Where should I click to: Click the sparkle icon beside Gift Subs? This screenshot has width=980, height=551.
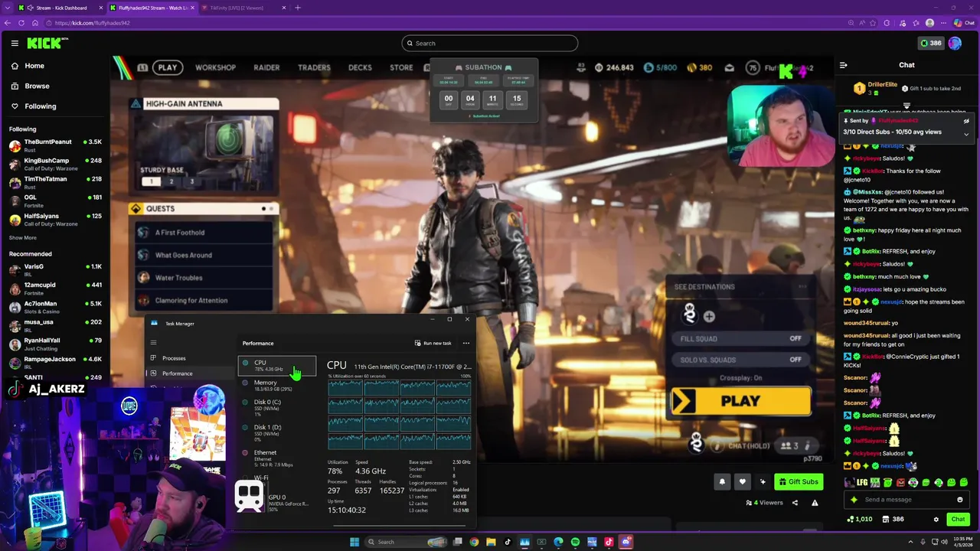coord(763,481)
